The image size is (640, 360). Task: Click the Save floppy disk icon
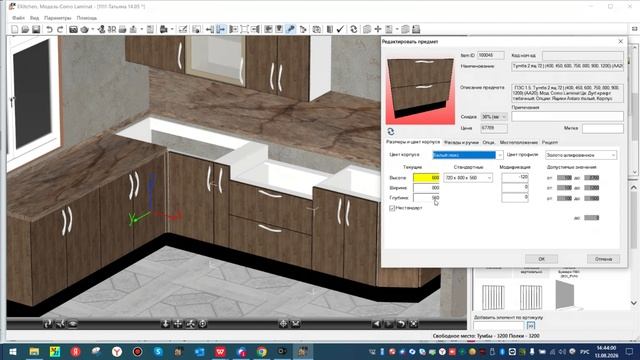pos(36,29)
